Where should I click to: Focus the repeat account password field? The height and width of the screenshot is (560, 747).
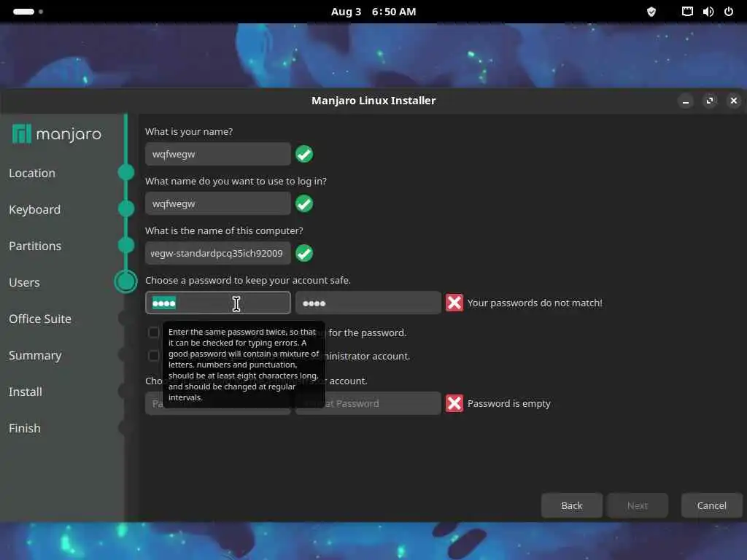368,303
